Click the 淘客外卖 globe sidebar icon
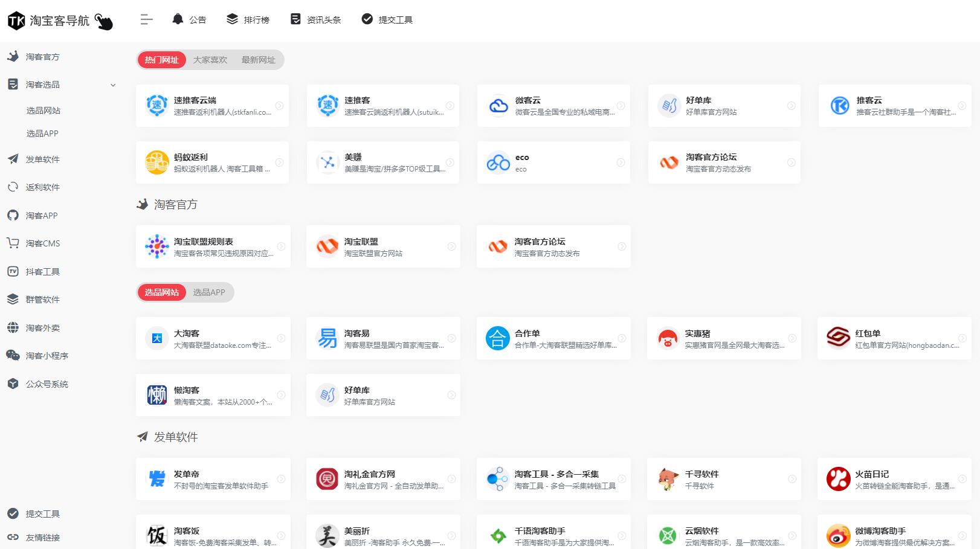The height and width of the screenshot is (549, 980). click(13, 327)
